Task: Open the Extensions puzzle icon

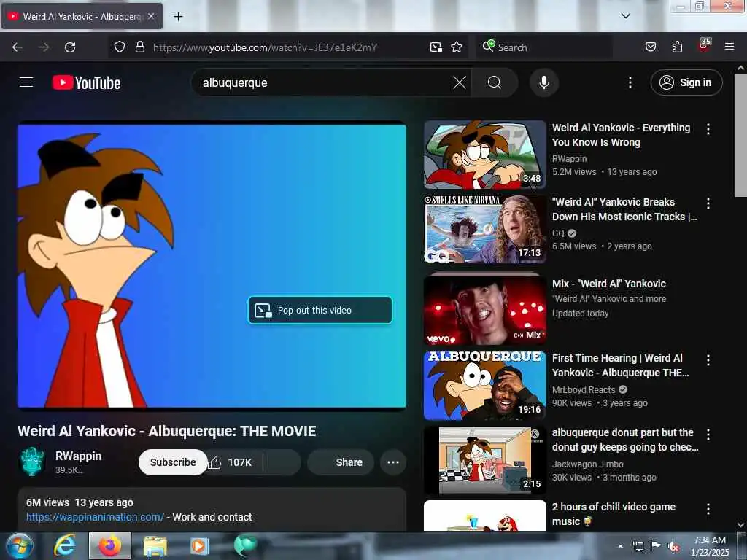Action: (x=677, y=47)
